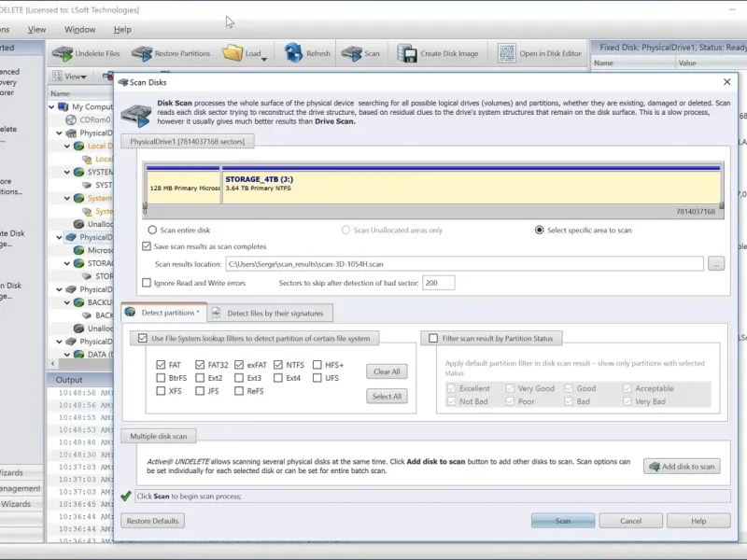
Task: Click the Scan button in dialog
Action: coord(563,521)
